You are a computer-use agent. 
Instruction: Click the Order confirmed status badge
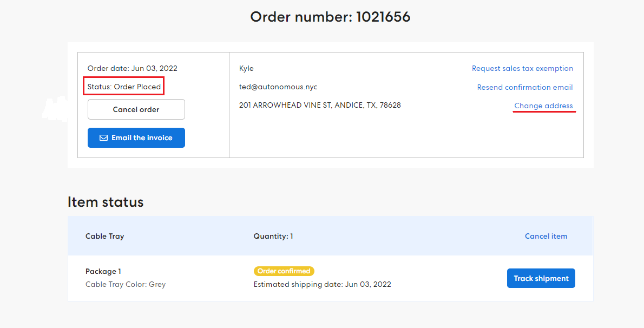tap(284, 271)
